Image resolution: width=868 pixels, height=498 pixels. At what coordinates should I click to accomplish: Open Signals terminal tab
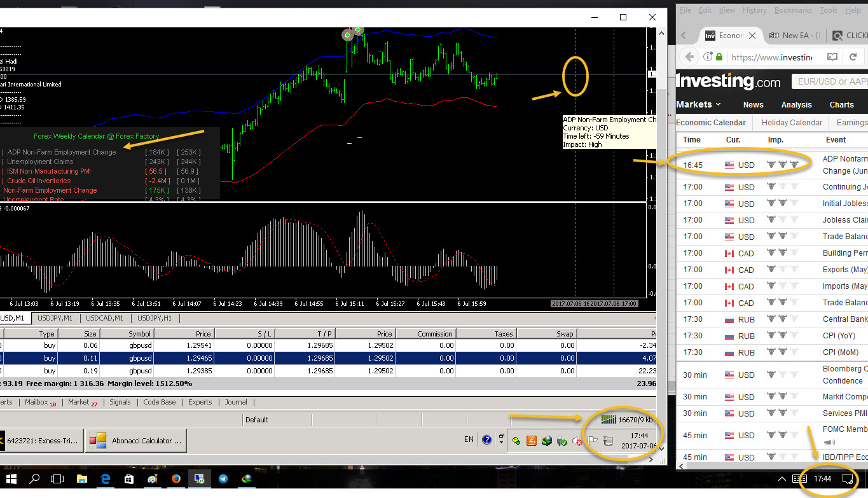(120, 402)
